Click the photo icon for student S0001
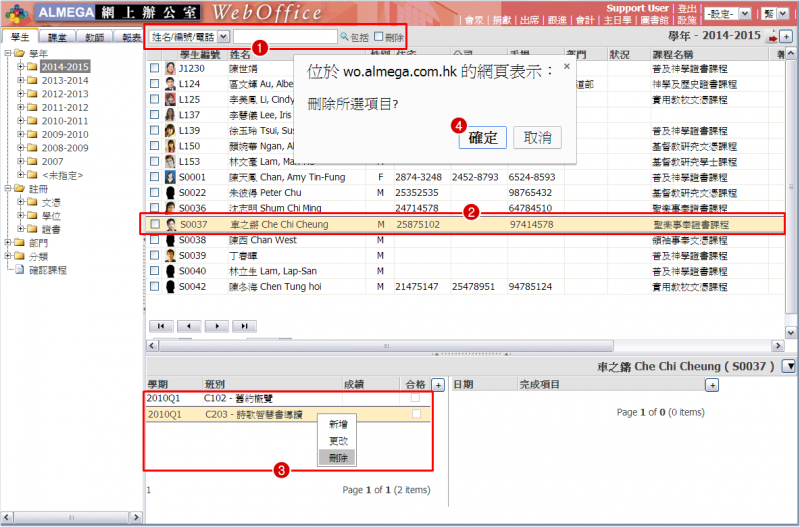This screenshot has height=527, width=800. pos(170,177)
